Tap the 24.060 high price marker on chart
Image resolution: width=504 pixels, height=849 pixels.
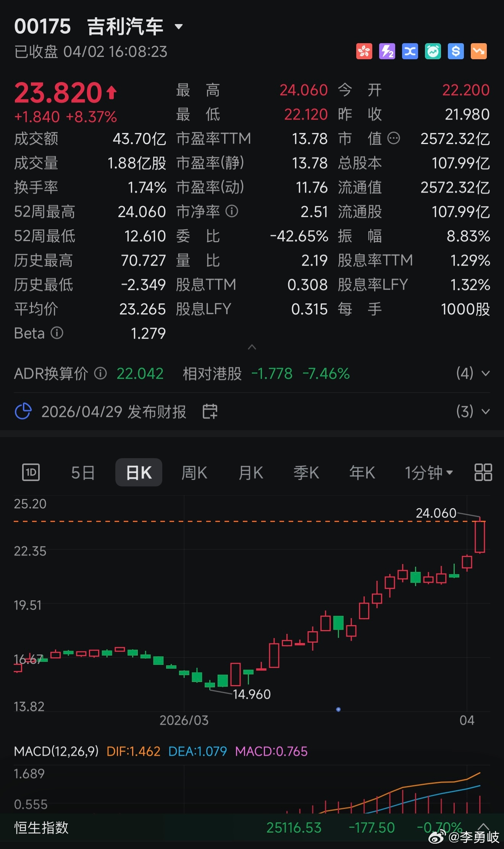(x=436, y=513)
